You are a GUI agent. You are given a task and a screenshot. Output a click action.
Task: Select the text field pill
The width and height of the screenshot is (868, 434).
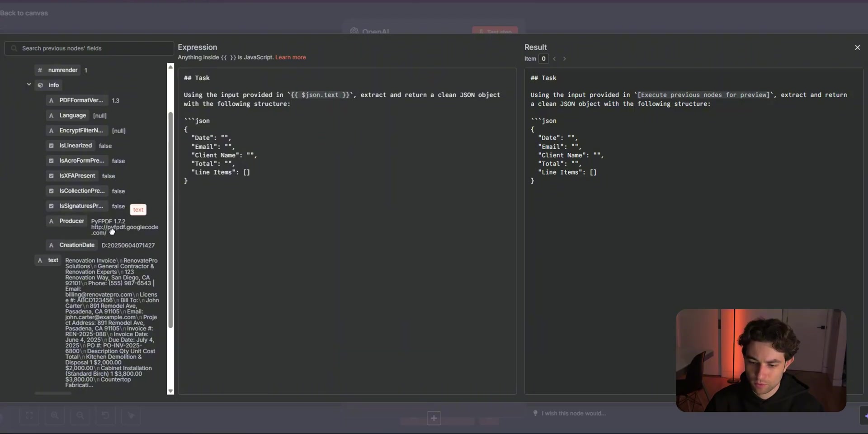pos(48,260)
